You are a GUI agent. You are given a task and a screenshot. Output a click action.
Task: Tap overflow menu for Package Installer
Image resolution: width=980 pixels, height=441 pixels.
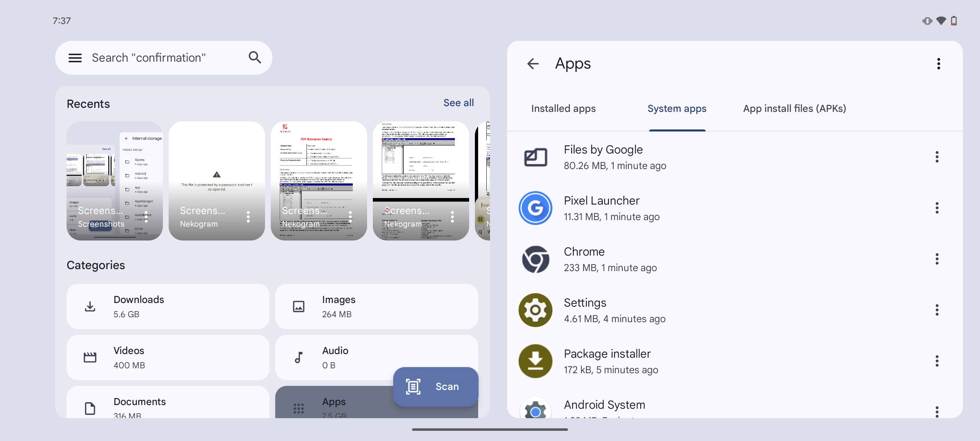tap(937, 361)
